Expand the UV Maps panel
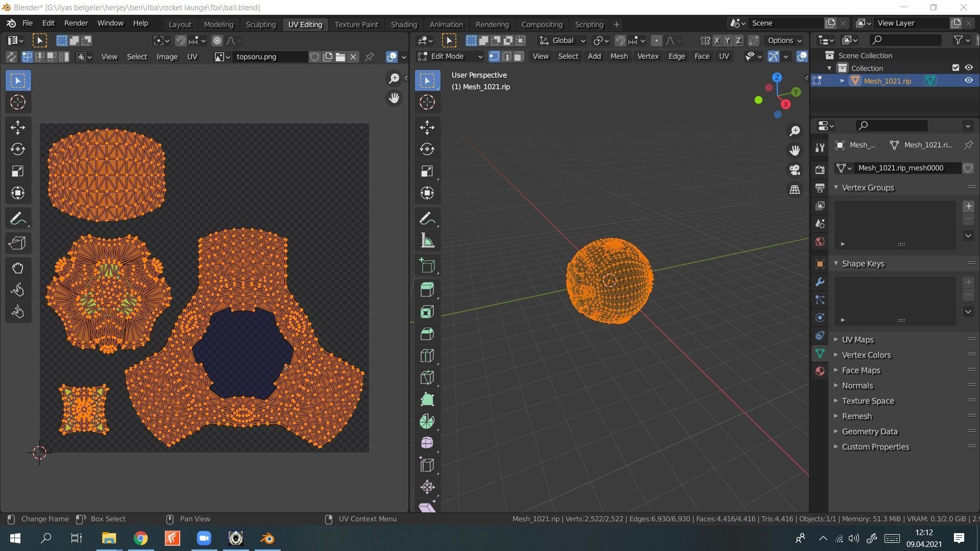980x551 pixels. pos(857,340)
